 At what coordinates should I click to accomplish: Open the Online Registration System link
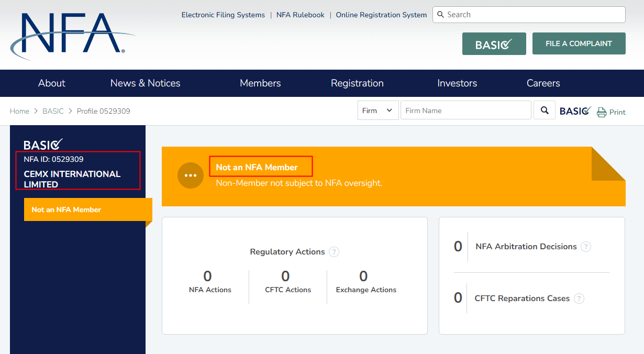(x=381, y=15)
